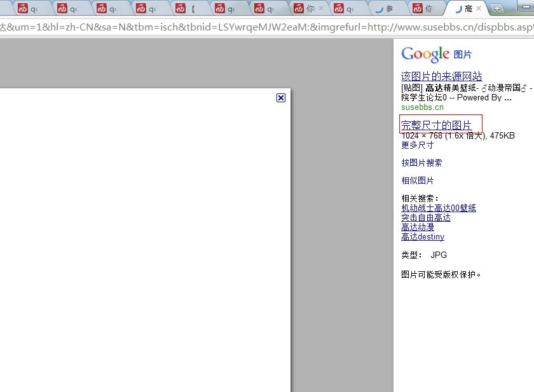
Task: Switch to the 参 tab
Action: [x=385, y=9]
